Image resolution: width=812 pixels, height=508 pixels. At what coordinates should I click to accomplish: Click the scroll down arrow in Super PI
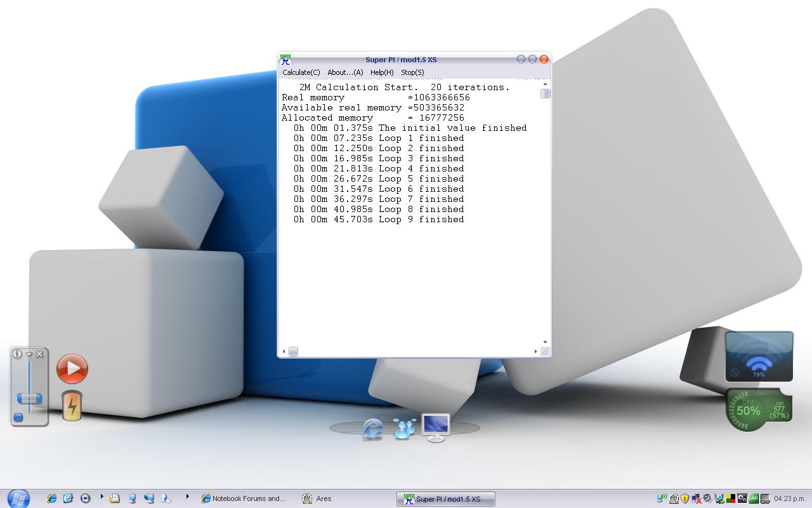pyautogui.click(x=545, y=342)
